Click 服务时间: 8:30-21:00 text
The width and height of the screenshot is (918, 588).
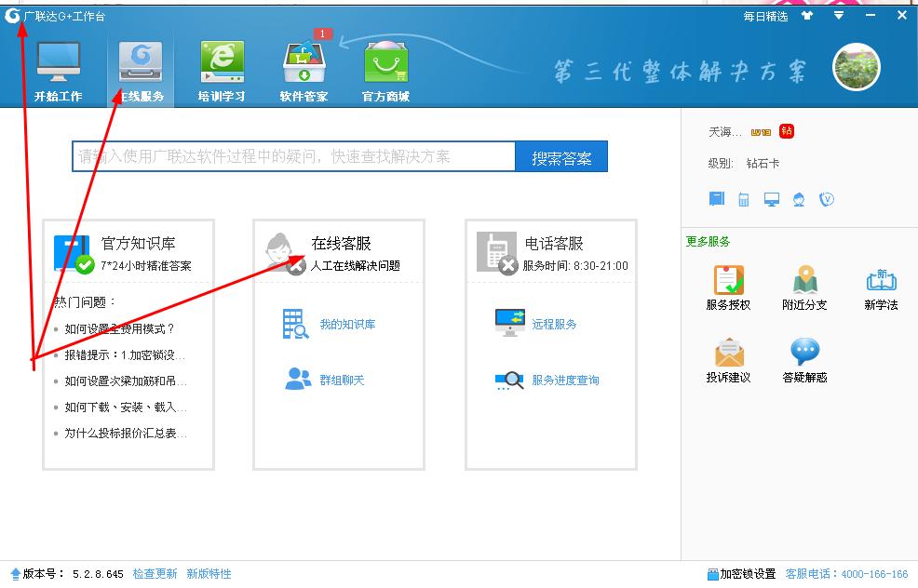click(575, 266)
